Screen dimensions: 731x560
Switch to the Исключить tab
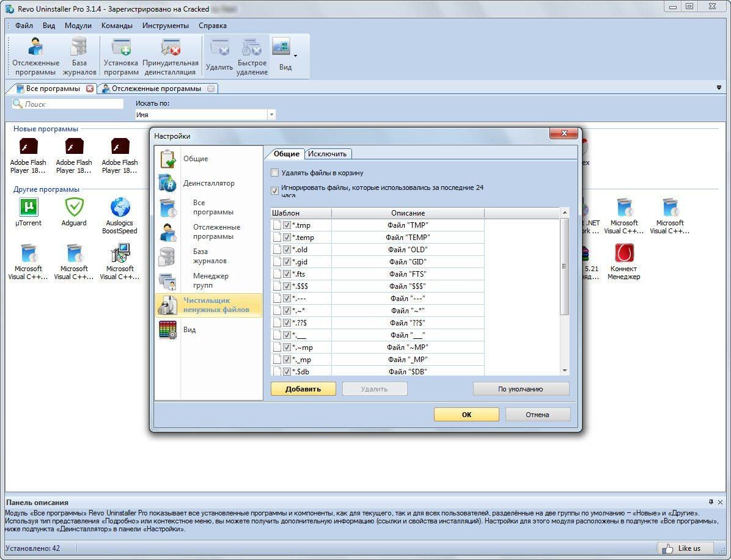[327, 154]
